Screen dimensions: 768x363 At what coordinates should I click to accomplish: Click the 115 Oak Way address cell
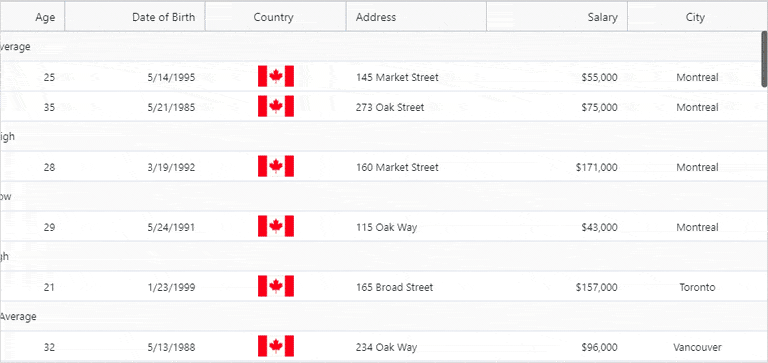(x=416, y=227)
